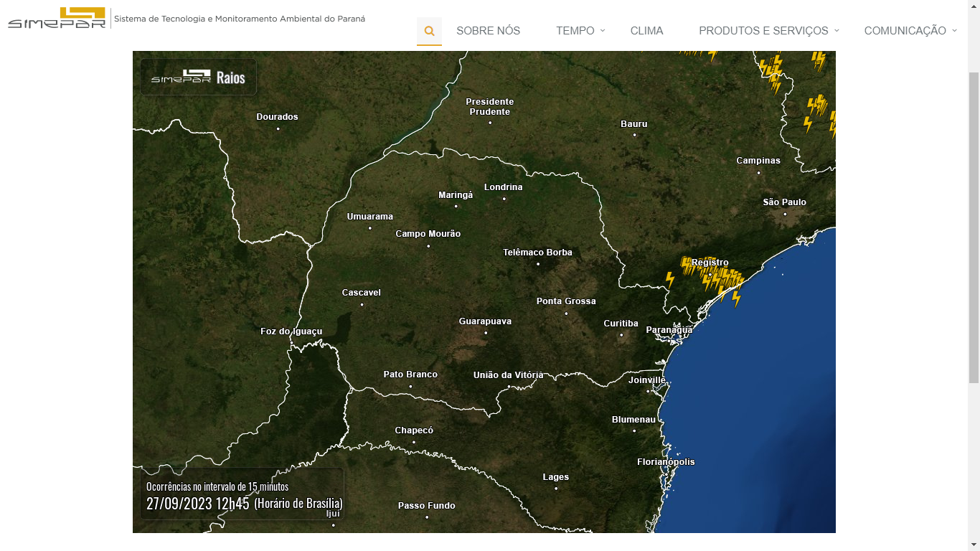Click the Campinas city label
Image resolution: width=980 pixels, height=551 pixels.
click(758, 161)
